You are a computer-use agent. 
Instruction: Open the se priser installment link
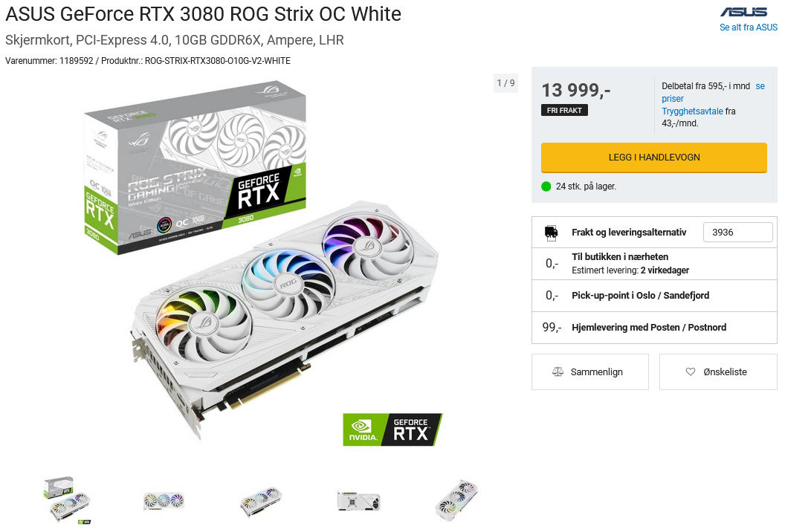pos(713,93)
